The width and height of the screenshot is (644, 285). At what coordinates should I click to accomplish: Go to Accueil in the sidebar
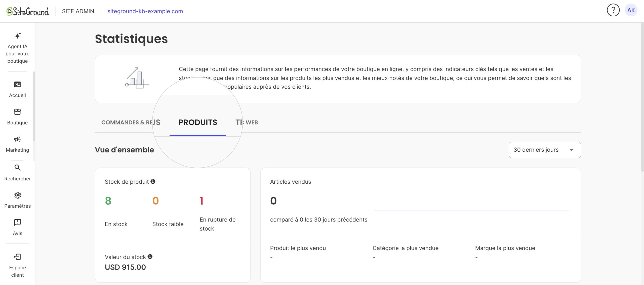[17, 89]
